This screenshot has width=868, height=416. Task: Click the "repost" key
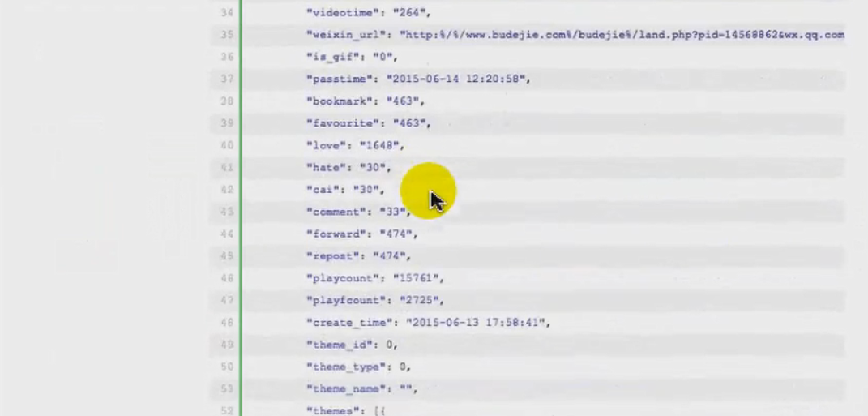(x=332, y=256)
